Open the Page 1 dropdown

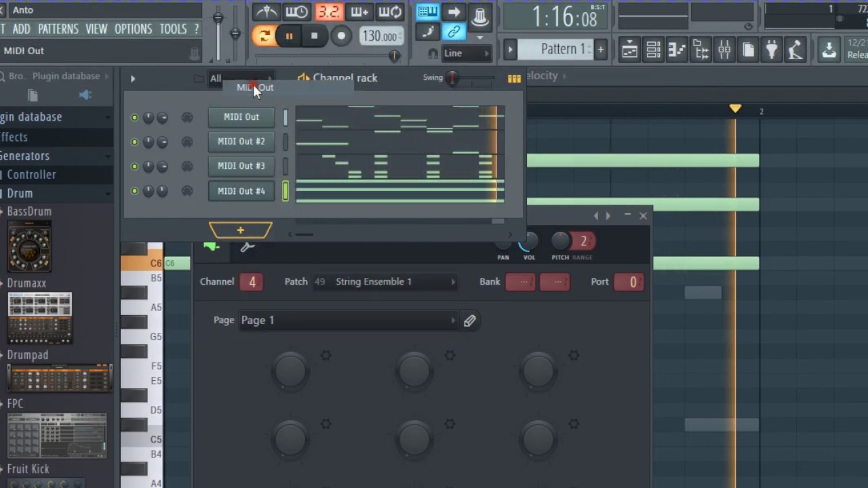click(349, 321)
